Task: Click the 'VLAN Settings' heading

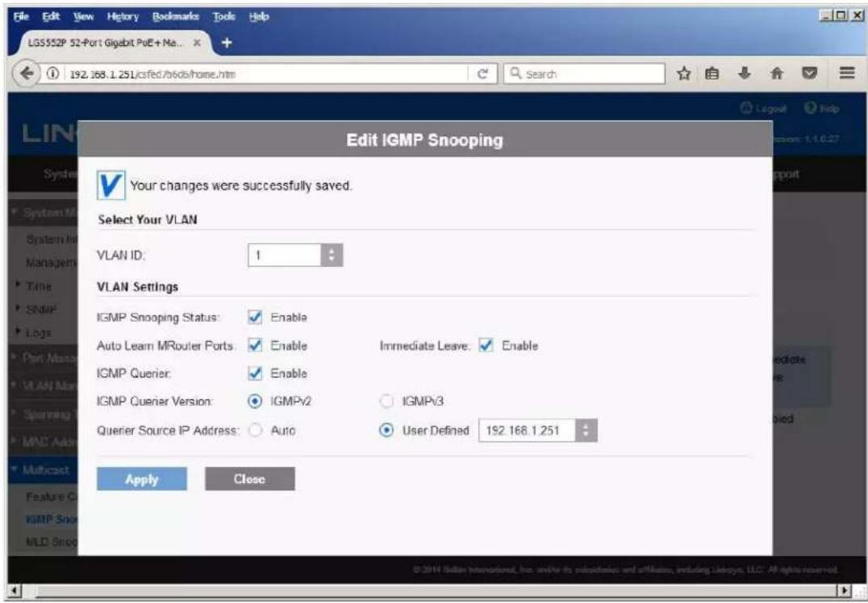Action: pos(138,287)
